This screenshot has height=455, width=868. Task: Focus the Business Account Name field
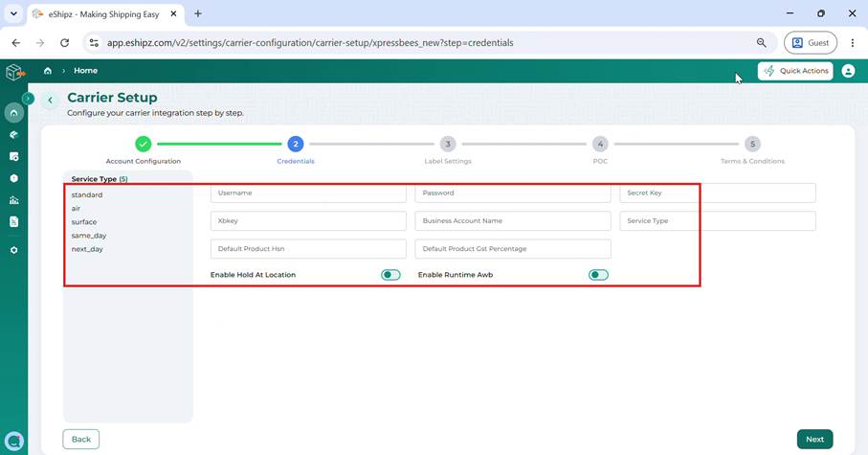pos(513,220)
